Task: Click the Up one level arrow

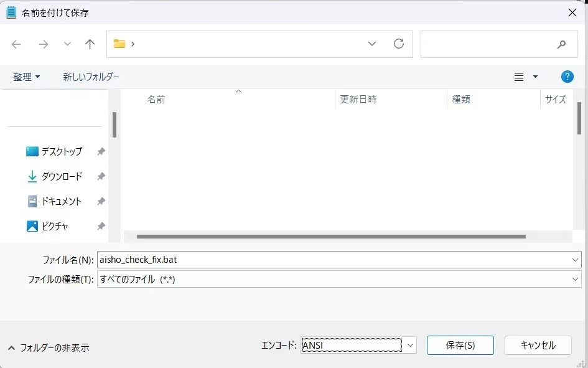Action: pyautogui.click(x=90, y=44)
